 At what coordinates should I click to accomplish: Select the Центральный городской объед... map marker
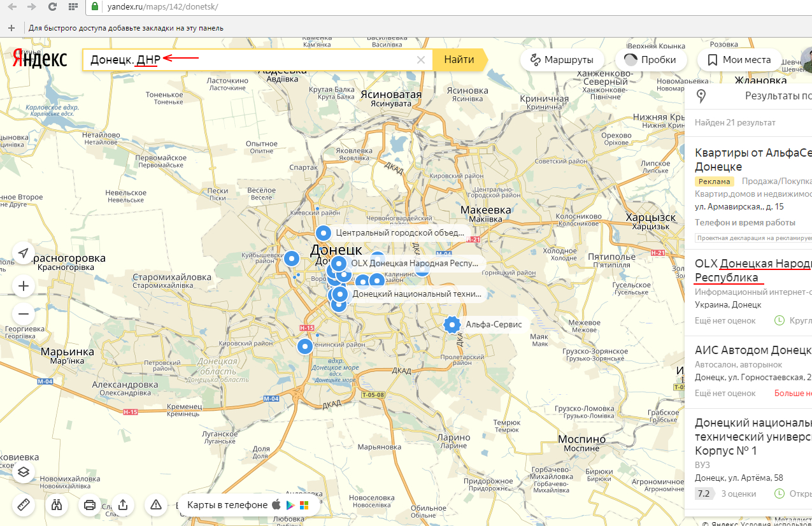[x=324, y=233]
